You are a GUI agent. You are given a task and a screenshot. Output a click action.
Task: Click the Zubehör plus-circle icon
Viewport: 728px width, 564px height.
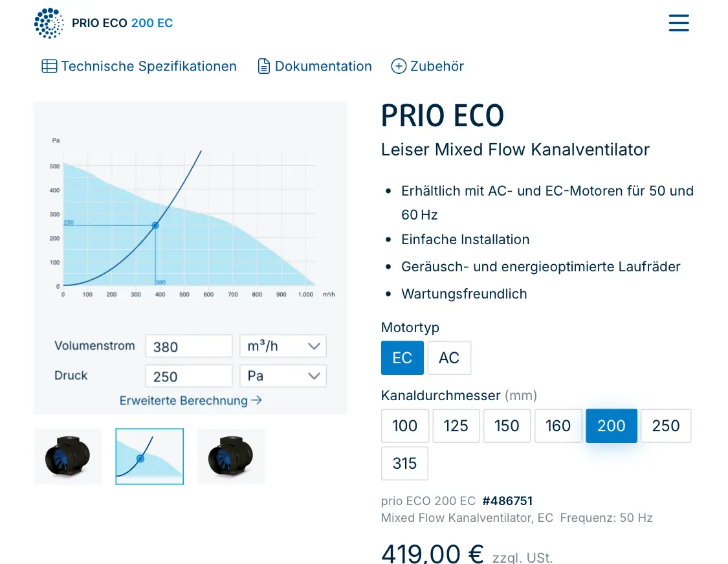point(399,66)
